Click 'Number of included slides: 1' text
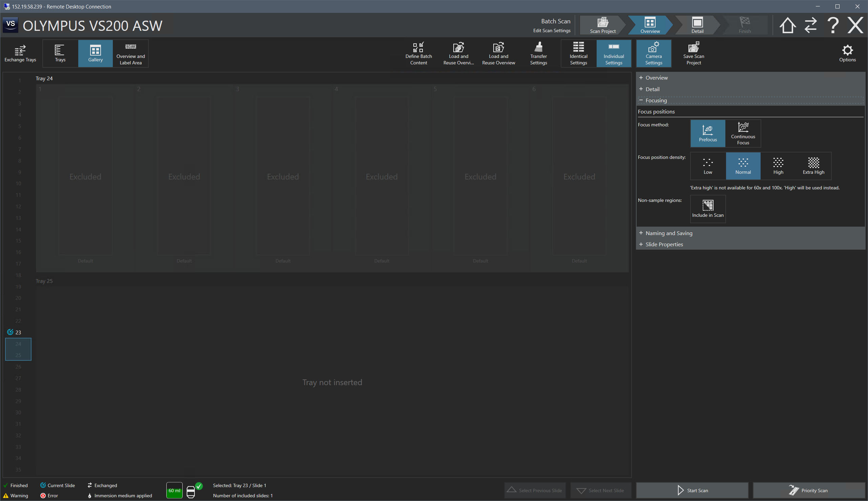Screen dimensions: 868x501 [243, 496]
